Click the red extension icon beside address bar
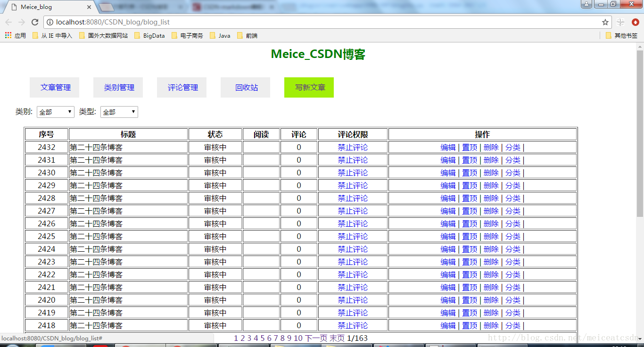 coord(635,22)
